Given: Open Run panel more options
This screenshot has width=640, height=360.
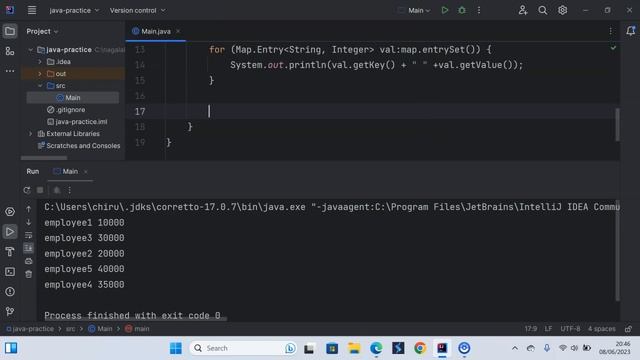Looking at the screenshot, I should click(69, 190).
